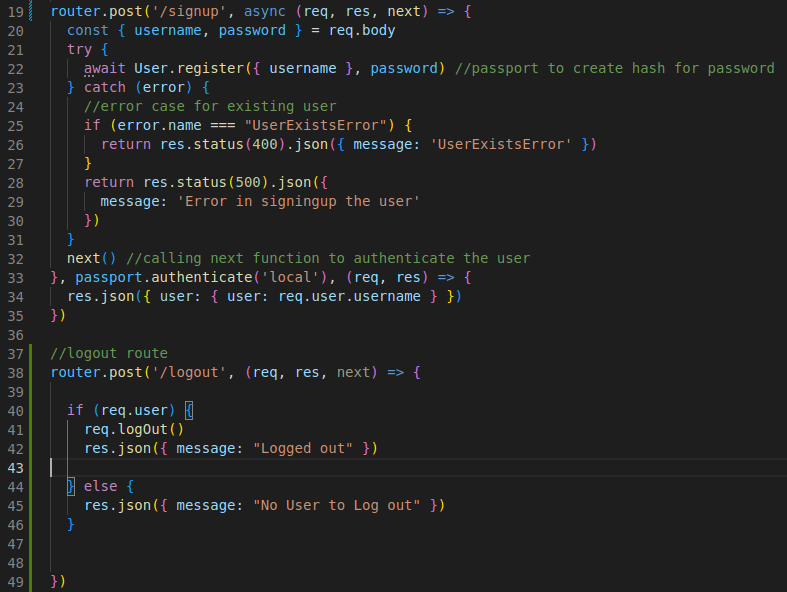The height and width of the screenshot is (592, 787).
Task: Click 'req.user.username' on line 34
Action: click(349, 296)
